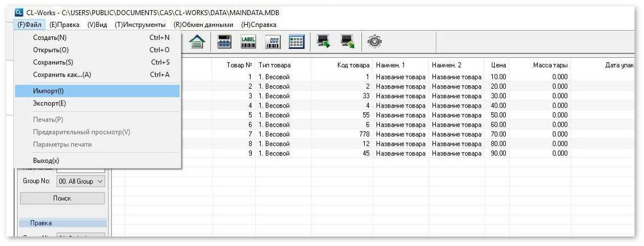Image resolution: width=644 pixels, height=246 pixels.
Task: Choose Сохранить как...(A) menu entry
Action: coord(97,75)
